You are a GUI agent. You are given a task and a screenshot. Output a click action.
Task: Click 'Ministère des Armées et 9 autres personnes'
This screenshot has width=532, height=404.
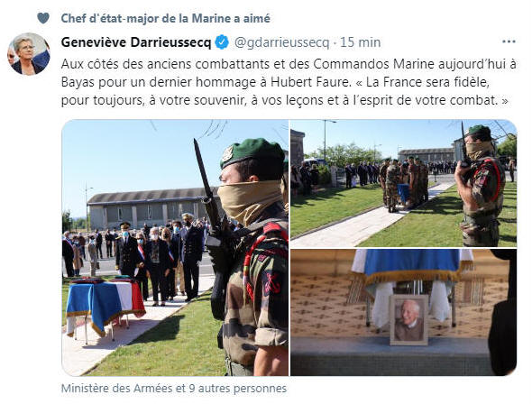[174, 389]
